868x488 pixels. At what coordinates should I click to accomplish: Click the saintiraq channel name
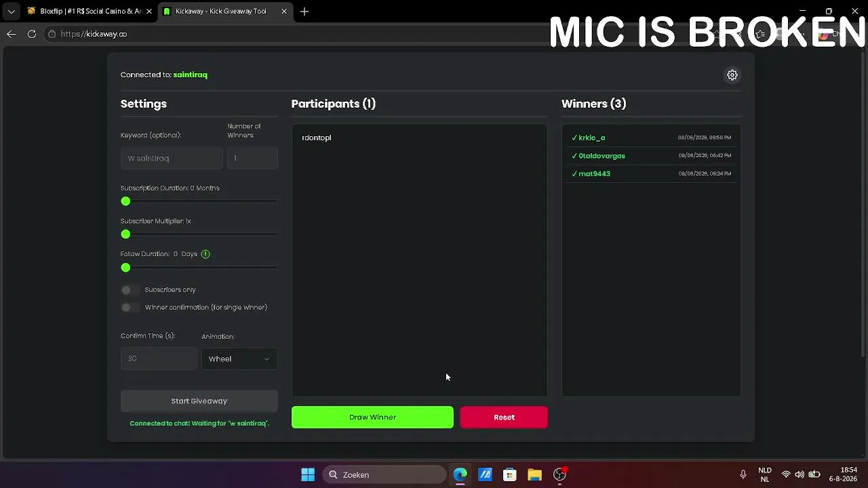coord(191,75)
